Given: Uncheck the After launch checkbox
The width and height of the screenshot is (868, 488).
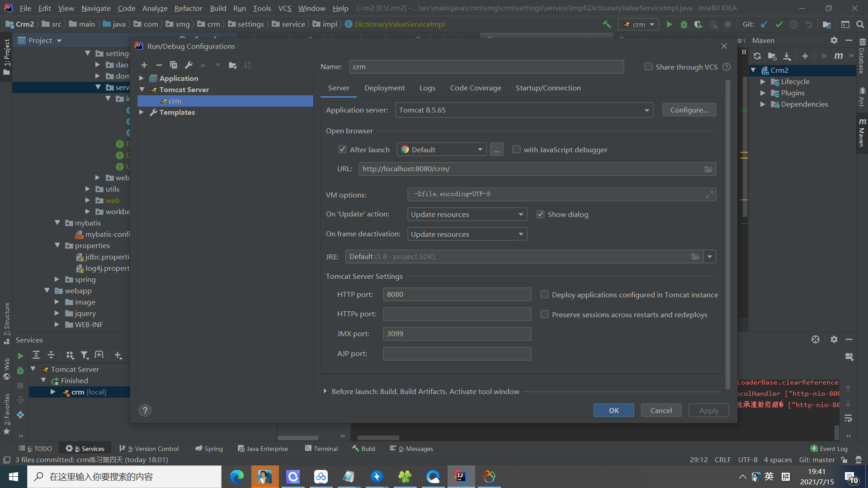Looking at the screenshot, I should point(342,150).
